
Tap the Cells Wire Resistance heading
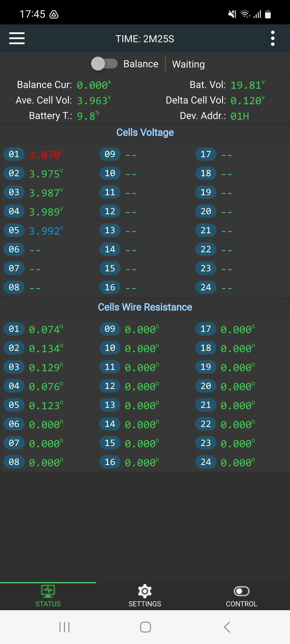145,307
